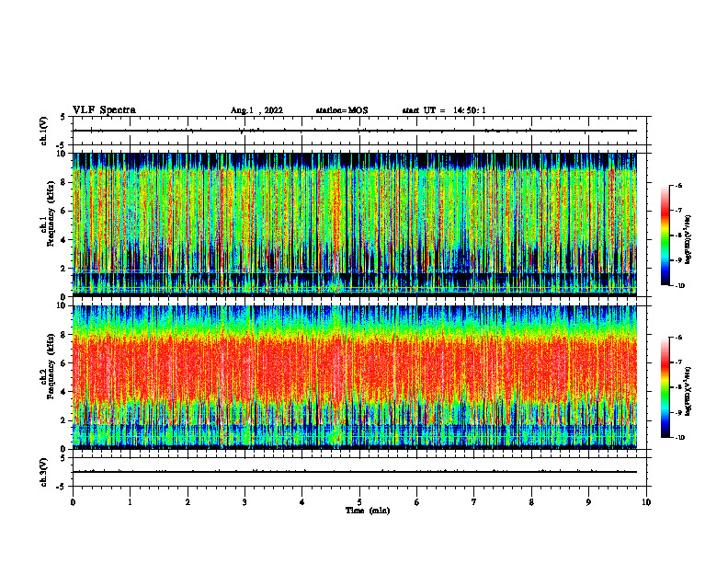Click the ch.3 voltage waveform trace
The height and width of the screenshot is (563, 728).
tap(355, 472)
